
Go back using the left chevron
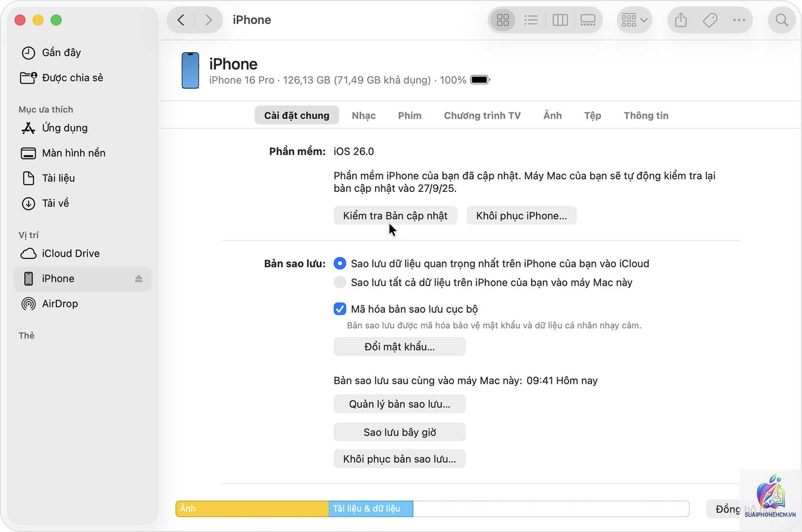click(x=181, y=20)
